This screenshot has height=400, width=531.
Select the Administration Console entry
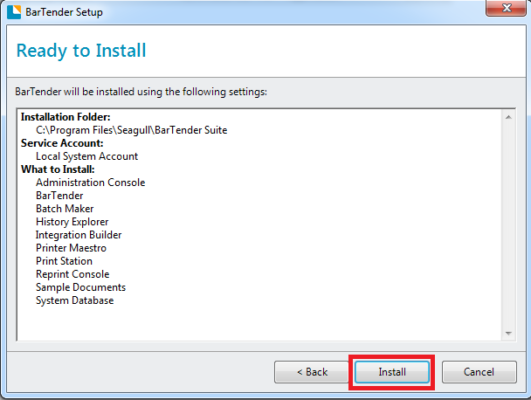[90, 183]
